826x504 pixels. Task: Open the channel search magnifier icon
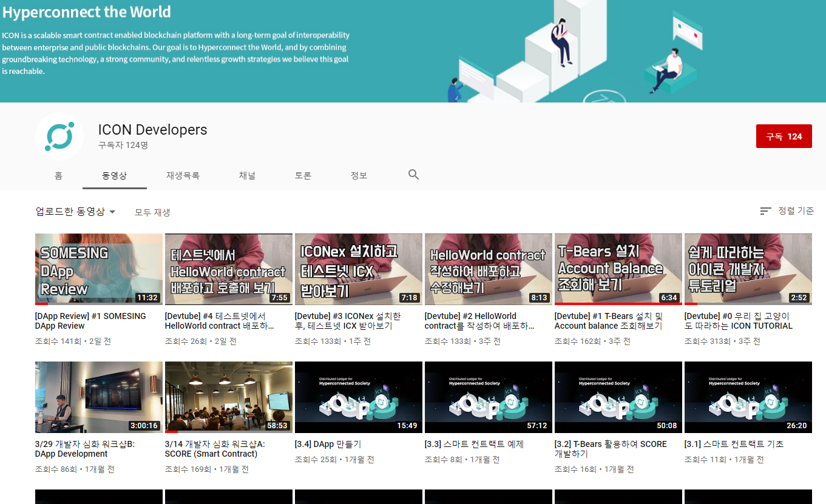413,175
